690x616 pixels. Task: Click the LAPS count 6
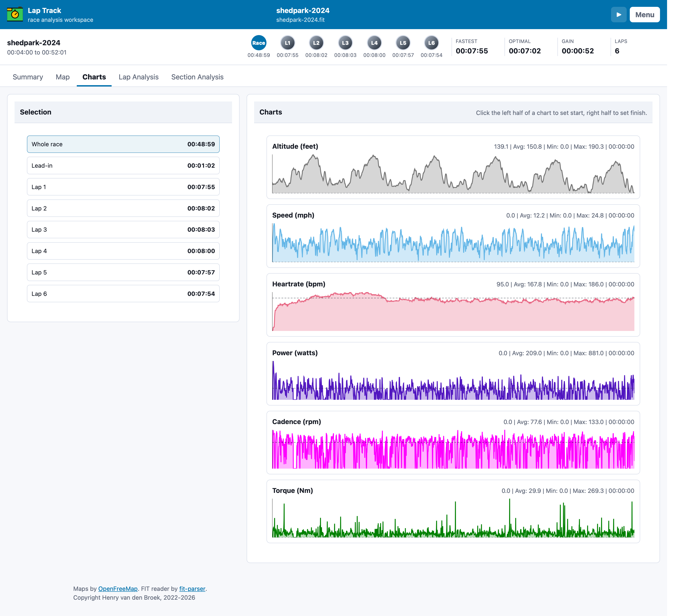(617, 51)
